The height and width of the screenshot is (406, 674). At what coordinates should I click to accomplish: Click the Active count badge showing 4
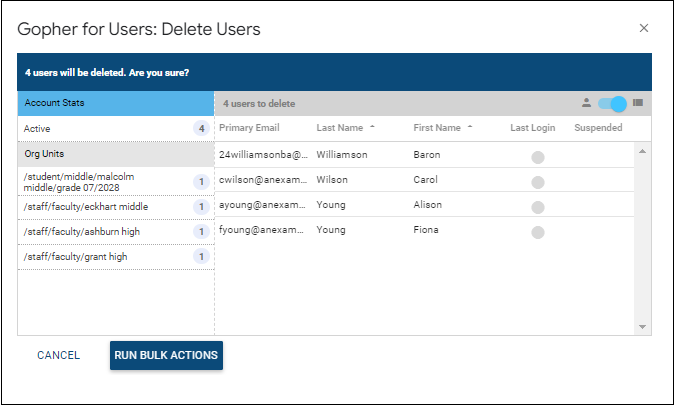[201, 128]
